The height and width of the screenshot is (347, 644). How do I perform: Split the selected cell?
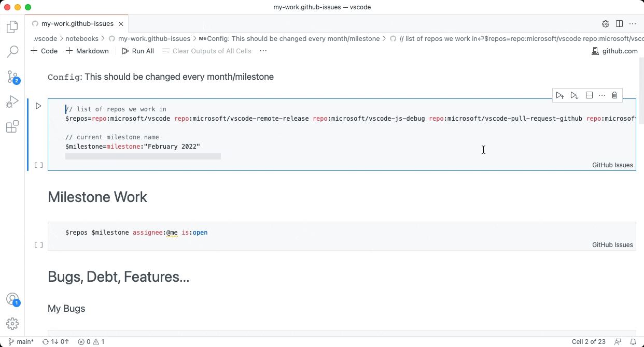coord(589,95)
